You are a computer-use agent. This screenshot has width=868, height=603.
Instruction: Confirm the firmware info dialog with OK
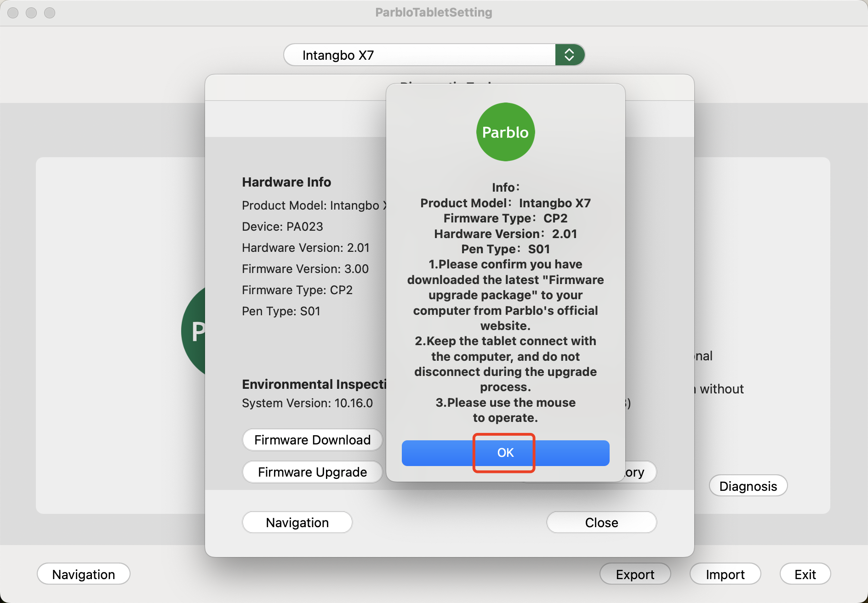(505, 453)
